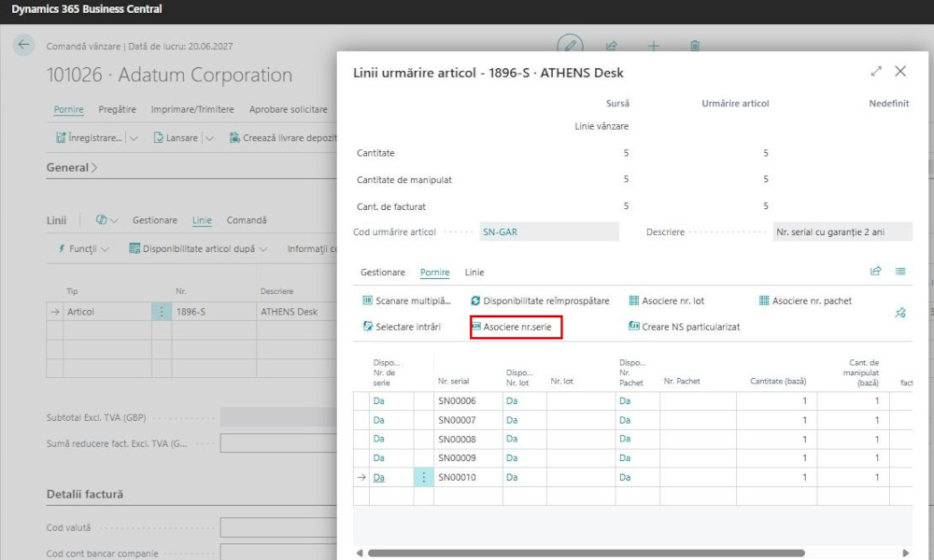Click the Descriere field with Nr. serial cu garanție
The width and height of the screenshot is (934, 560).
click(842, 232)
